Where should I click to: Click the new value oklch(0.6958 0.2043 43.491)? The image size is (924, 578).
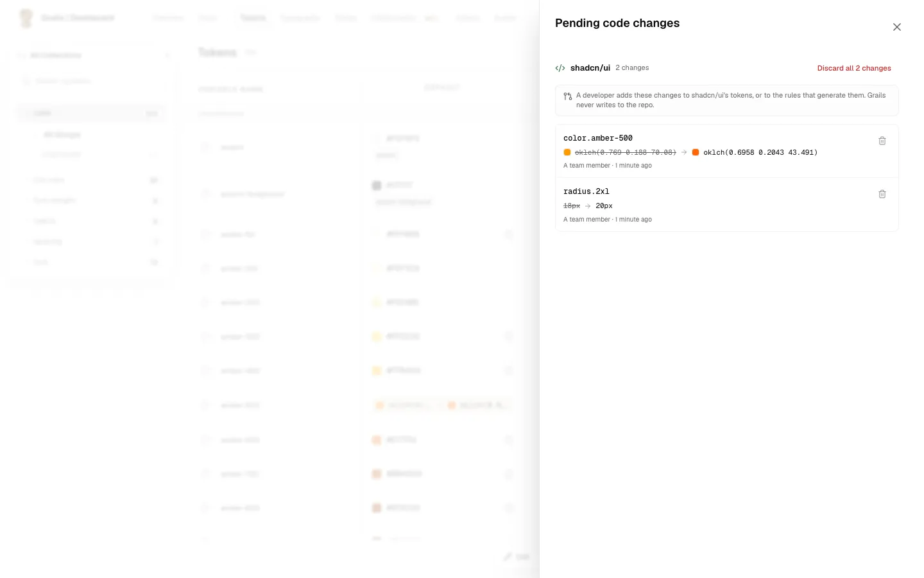tap(760, 152)
